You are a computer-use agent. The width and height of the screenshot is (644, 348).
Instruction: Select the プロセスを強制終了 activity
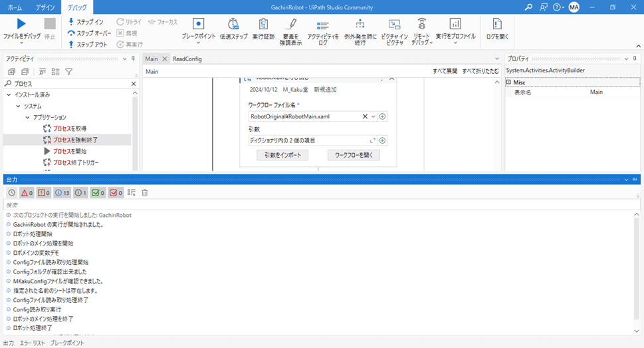click(70, 140)
